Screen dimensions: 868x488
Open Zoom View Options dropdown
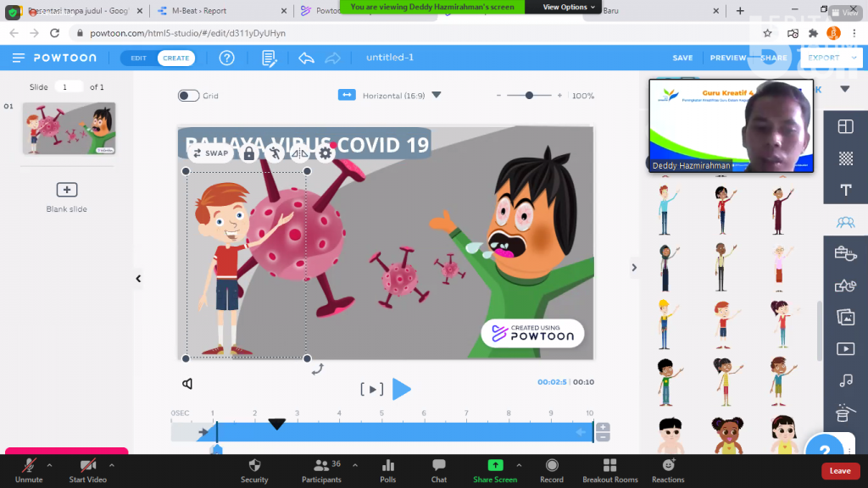[x=569, y=7]
